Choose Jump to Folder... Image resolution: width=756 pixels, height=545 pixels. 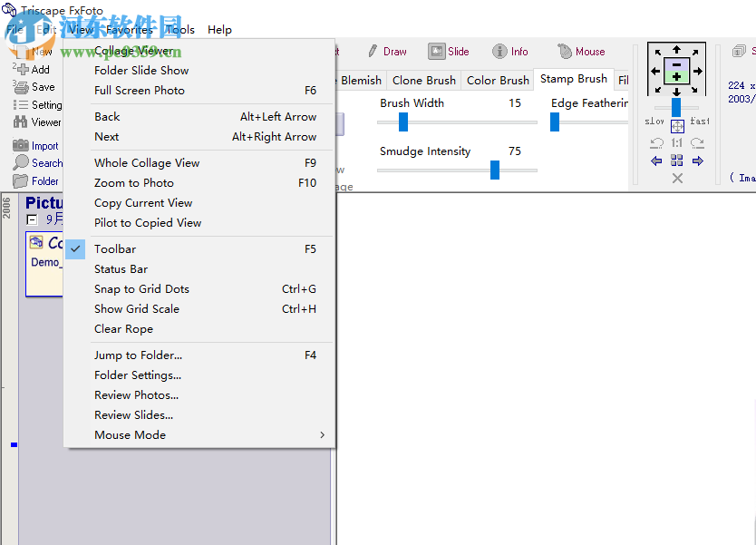tap(199, 355)
